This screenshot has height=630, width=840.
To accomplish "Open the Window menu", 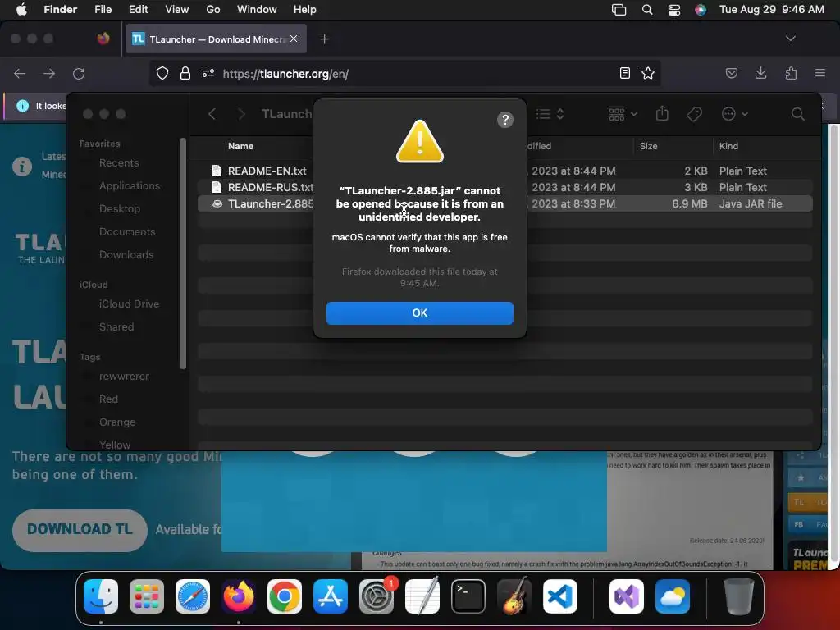I will (x=257, y=10).
